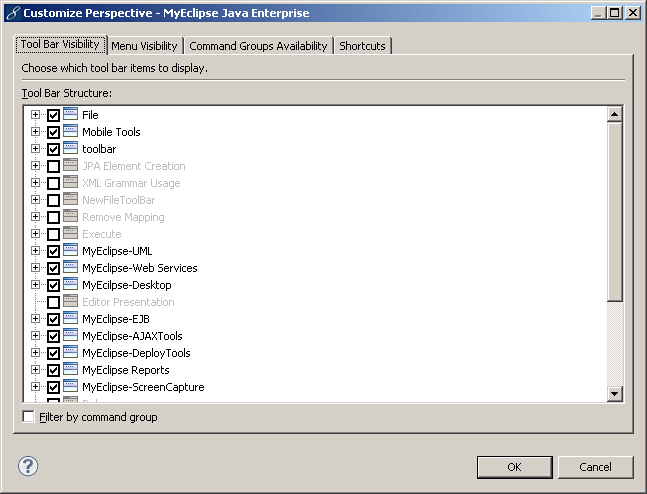Open the Command Groups Availability tab
The height and width of the screenshot is (494, 647).
258,46
